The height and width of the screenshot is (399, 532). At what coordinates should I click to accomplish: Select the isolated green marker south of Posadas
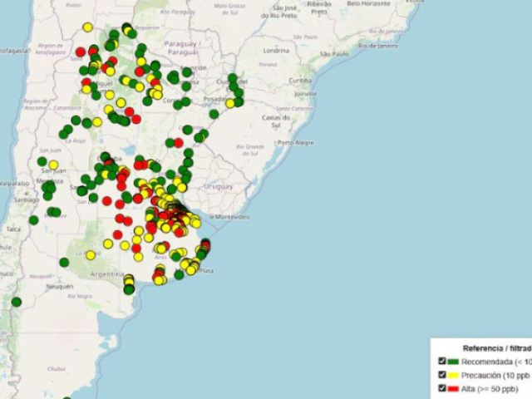pos(214,114)
